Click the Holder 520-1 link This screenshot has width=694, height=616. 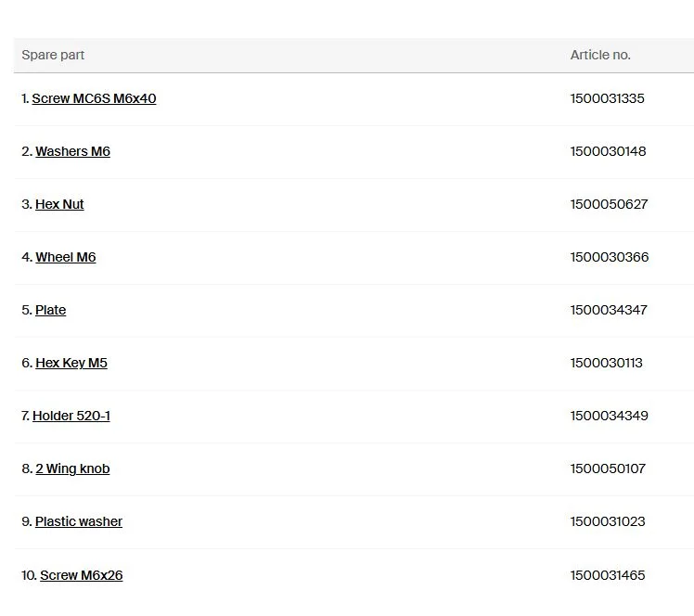click(71, 416)
